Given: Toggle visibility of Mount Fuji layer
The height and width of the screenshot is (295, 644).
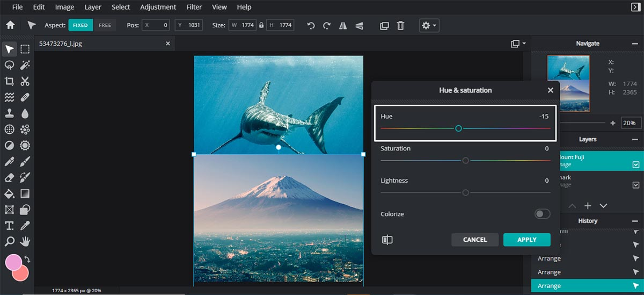Looking at the screenshot, I should click(x=636, y=165).
